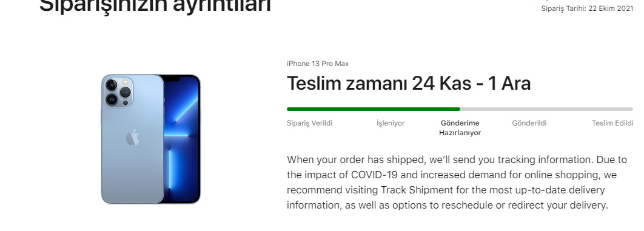Click green filled portion of progress bar
The image size is (644, 231).
(x=374, y=109)
